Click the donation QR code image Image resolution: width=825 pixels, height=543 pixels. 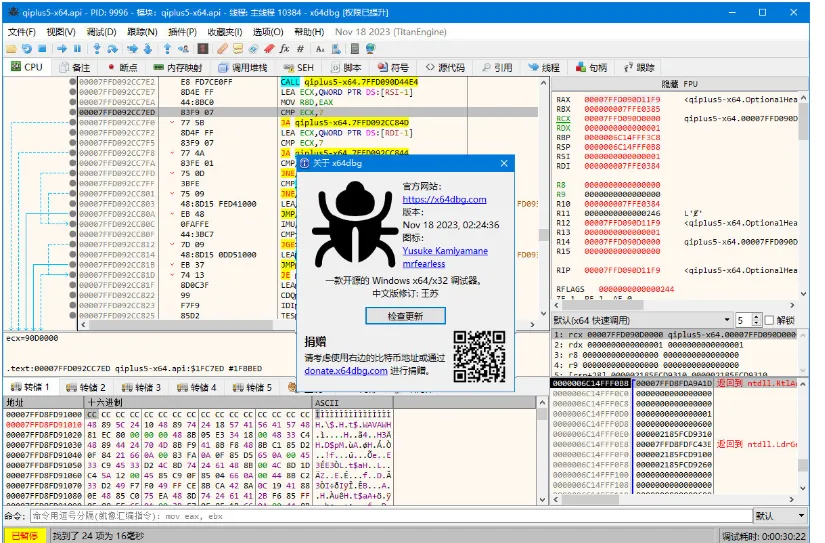coord(479,356)
